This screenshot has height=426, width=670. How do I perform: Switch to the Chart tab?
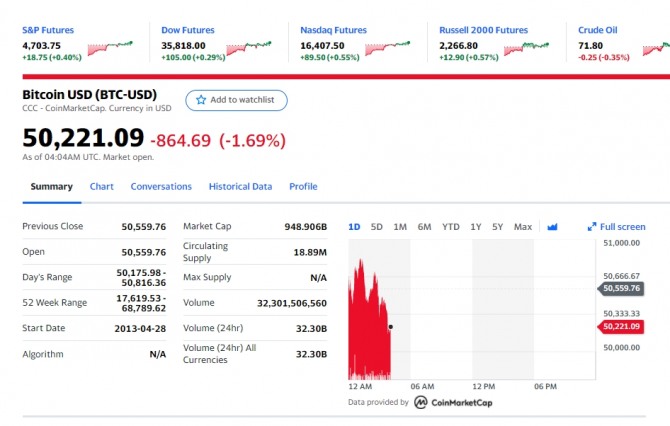point(101,186)
